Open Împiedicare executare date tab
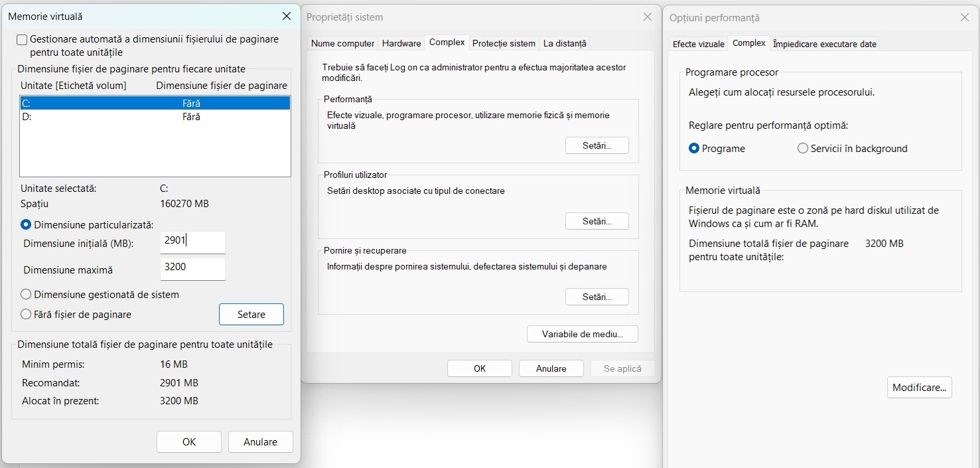Screen dimensions: 980x468 pyautogui.click(x=825, y=44)
